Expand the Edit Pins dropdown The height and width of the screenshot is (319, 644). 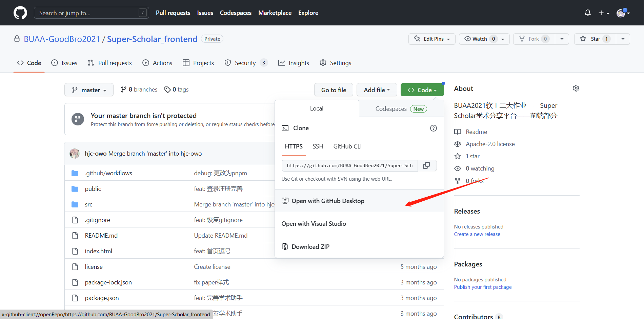pos(432,39)
